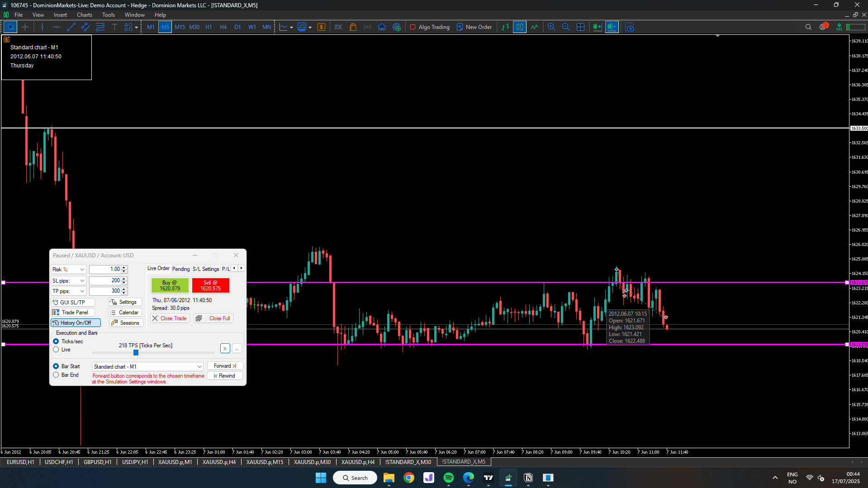Open the VPS cloud icon

point(382,27)
